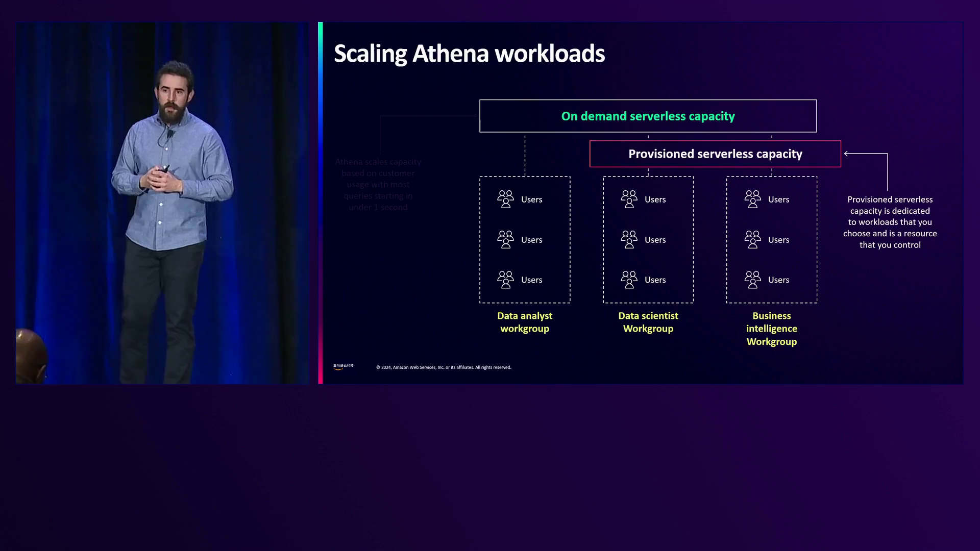Click the 'On demand serverless capacity' box
Viewport: 980px width, 551px height.
tap(648, 116)
